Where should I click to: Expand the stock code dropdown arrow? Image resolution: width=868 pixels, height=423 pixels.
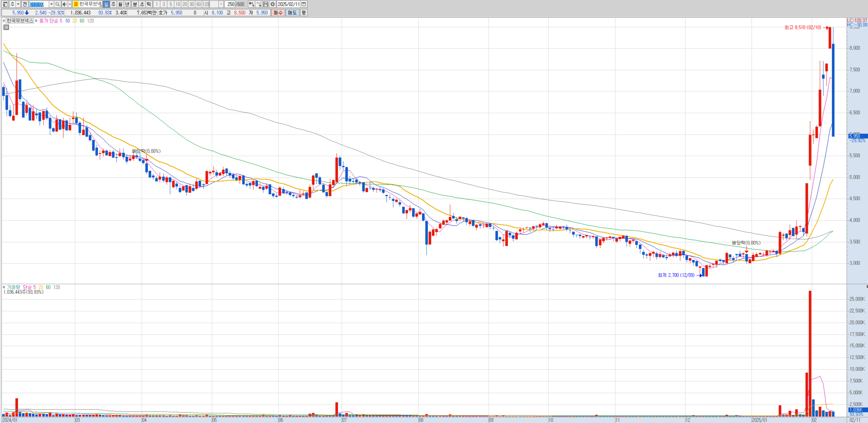click(52, 4)
